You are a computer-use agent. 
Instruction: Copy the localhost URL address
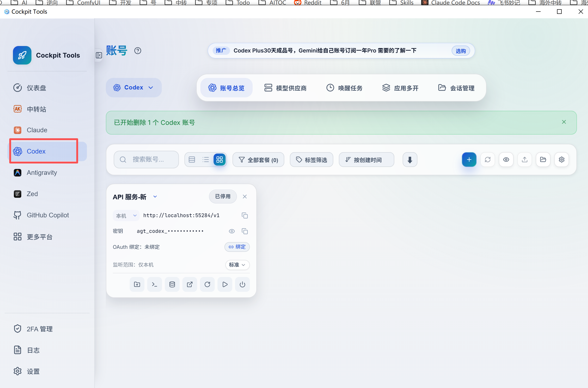[x=245, y=216]
